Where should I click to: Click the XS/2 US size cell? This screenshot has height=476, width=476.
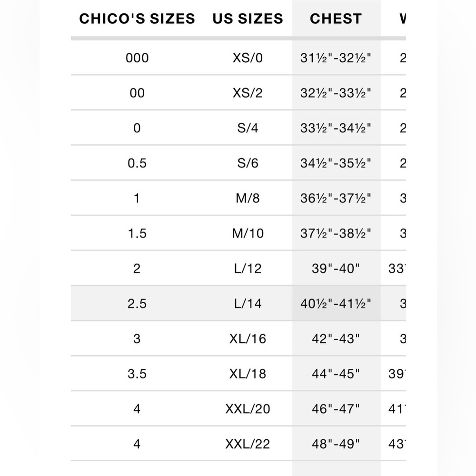(x=248, y=93)
